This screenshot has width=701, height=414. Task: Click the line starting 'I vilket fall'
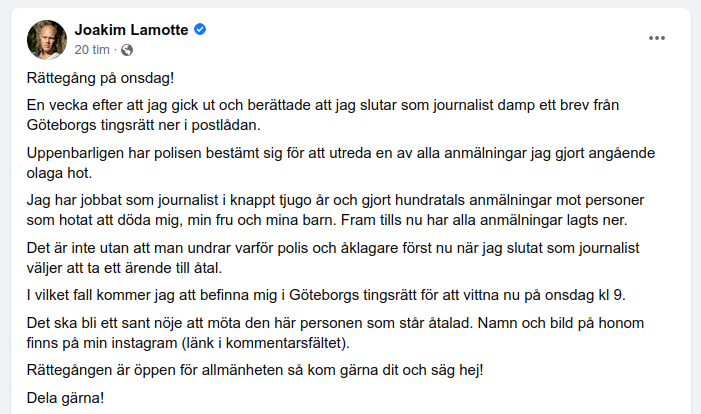pos(326,295)
